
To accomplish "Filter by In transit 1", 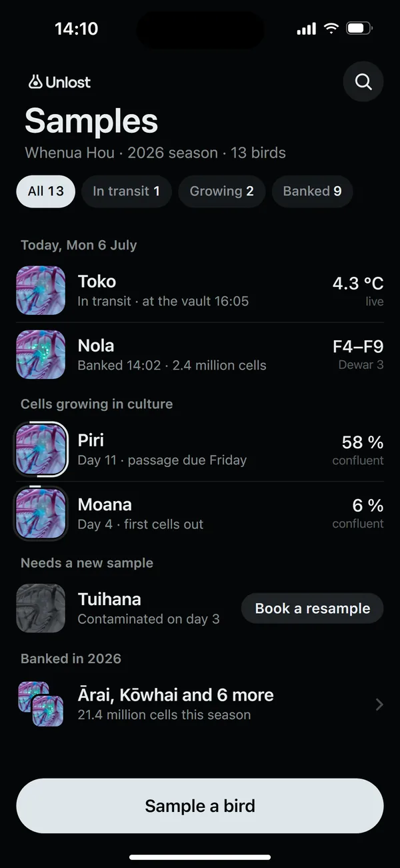I will coord(127,191).
